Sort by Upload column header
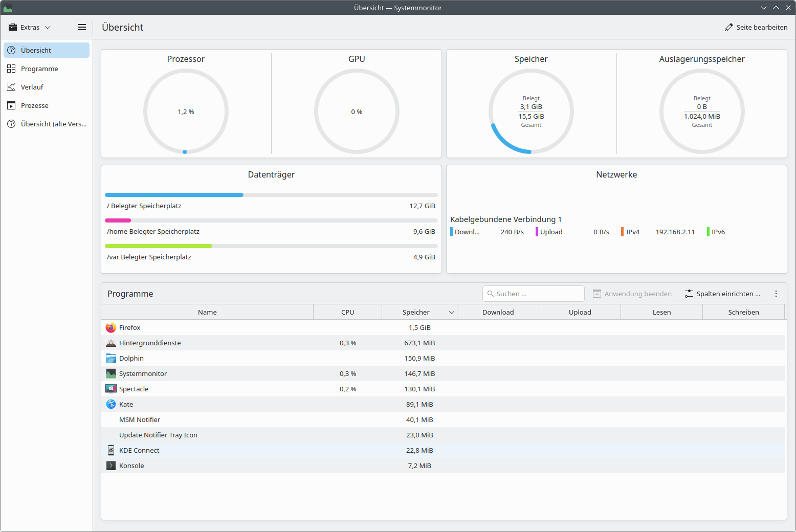Screen dimensions: 796x532 [580, 312]
